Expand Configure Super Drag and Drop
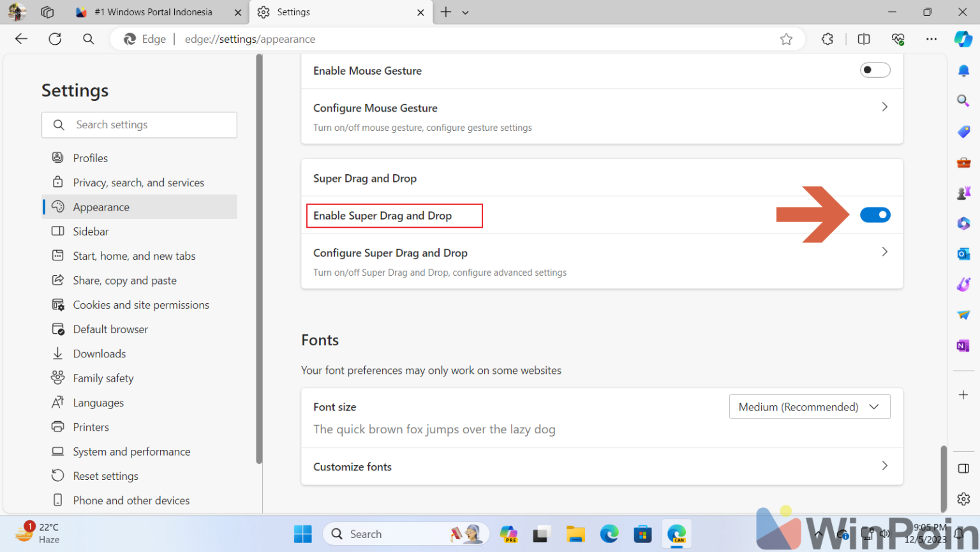 [x=884, y=251]
